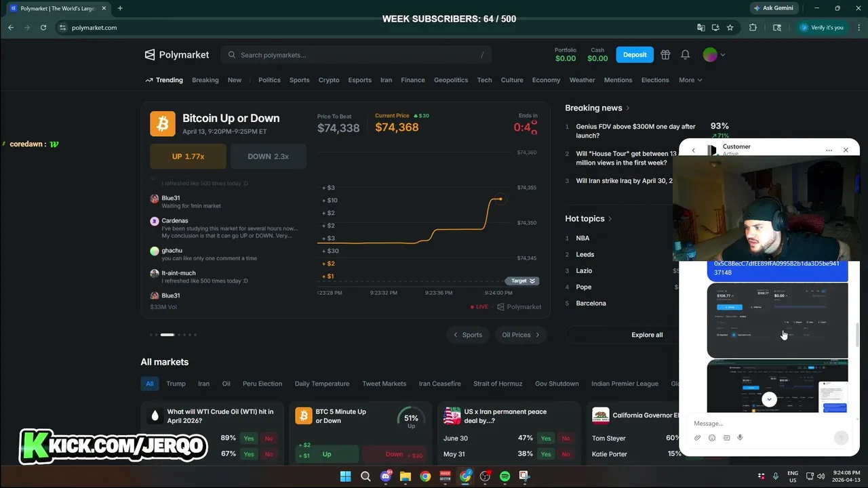Click Up on BTC 5 Minute card
This screenshot has height=488, width=868.
pyautogui.click(x=327, y=454)
